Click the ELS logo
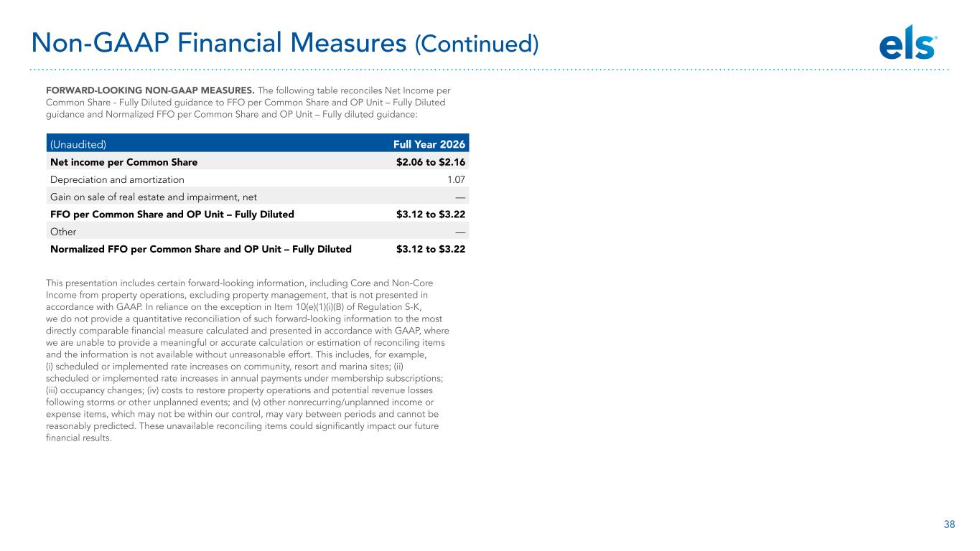The height and width of the screenshot is (551, 980). point(907,46)
